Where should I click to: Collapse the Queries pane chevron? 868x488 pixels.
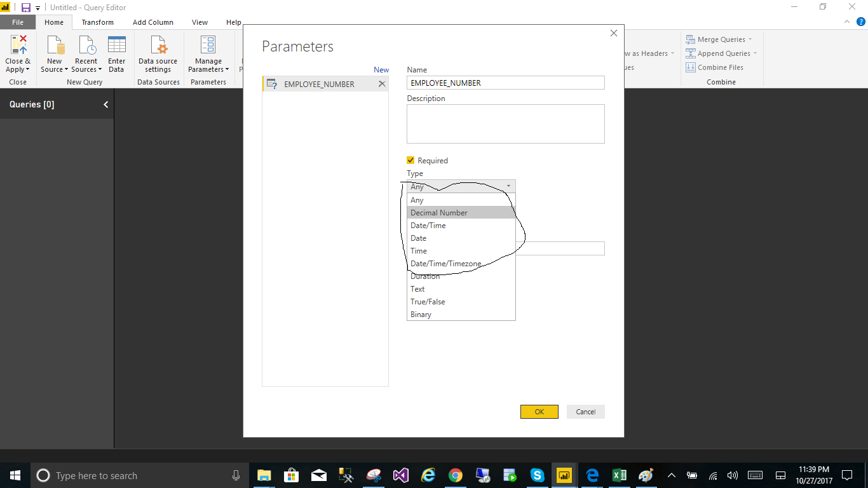coord(105,105)
